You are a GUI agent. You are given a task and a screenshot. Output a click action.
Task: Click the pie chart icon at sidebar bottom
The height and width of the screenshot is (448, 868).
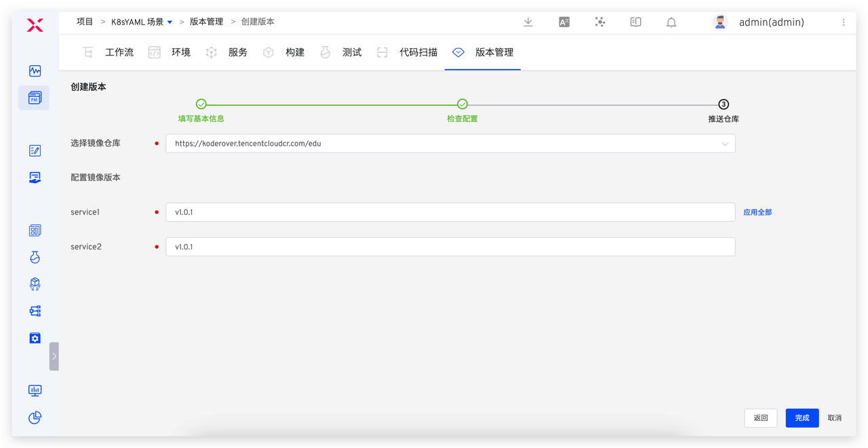(35, 418)
